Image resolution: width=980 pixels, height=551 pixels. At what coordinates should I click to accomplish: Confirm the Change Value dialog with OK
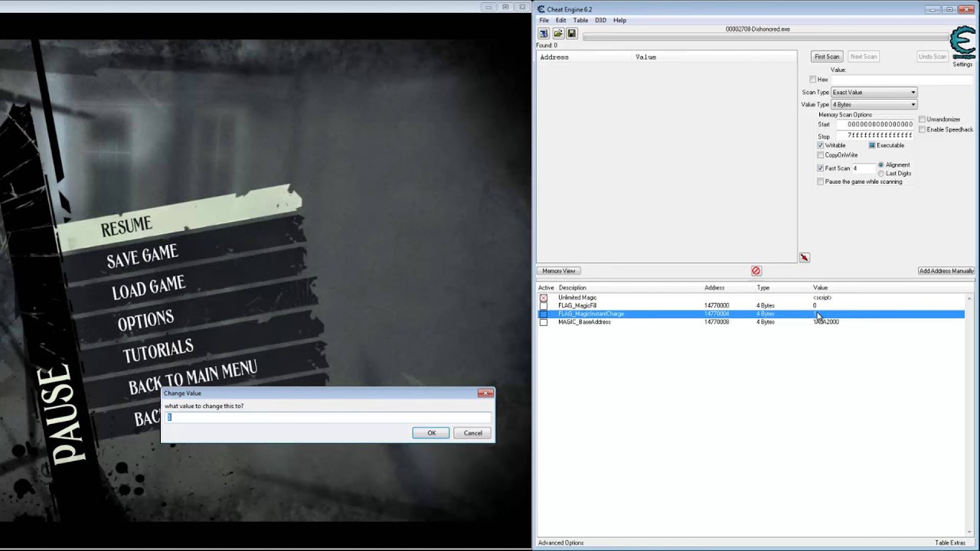pyautogui.click(x=431, y=433)
